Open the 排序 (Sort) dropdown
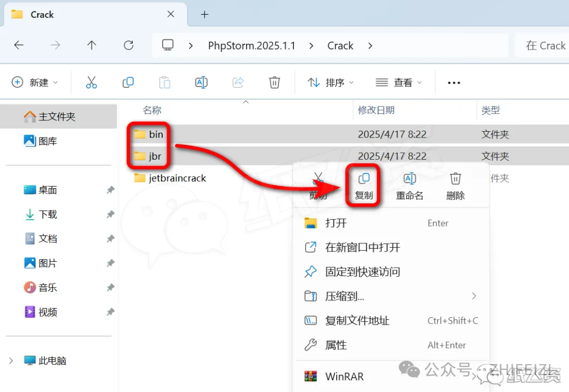This screenshot has width=569, height=392. tap(330, 82)
